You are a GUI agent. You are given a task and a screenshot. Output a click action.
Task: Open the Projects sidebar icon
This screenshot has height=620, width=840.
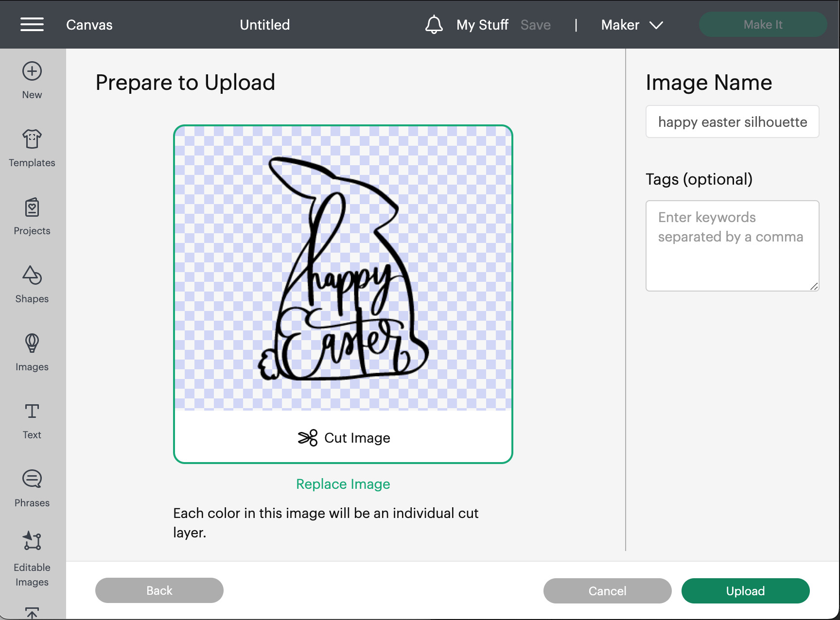32,207
